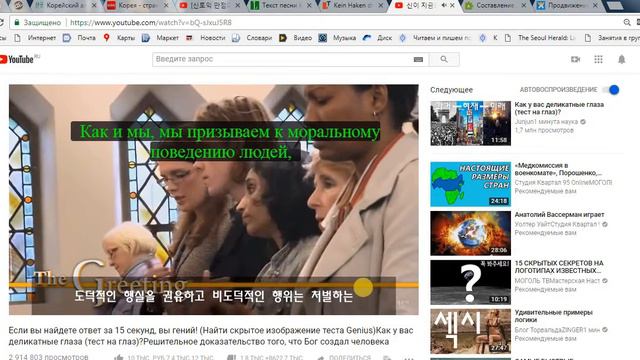Click the browser address bar URL

point(151,22)
